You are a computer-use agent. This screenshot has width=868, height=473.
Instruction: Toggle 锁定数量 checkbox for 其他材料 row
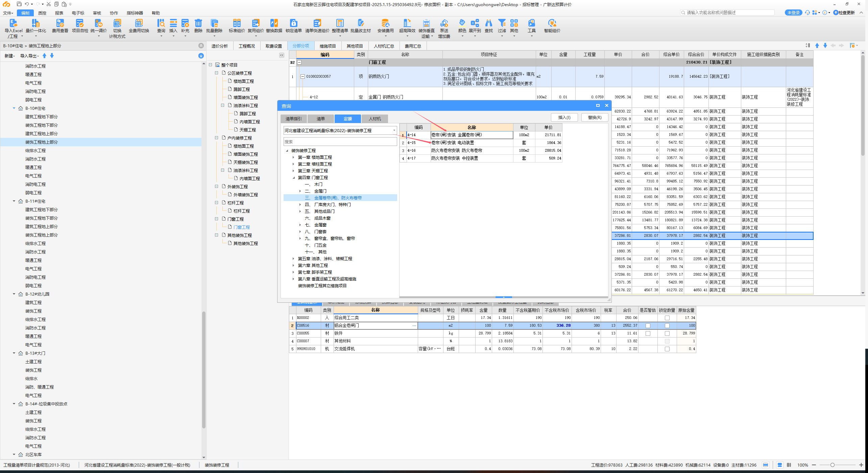pos(667,341)
